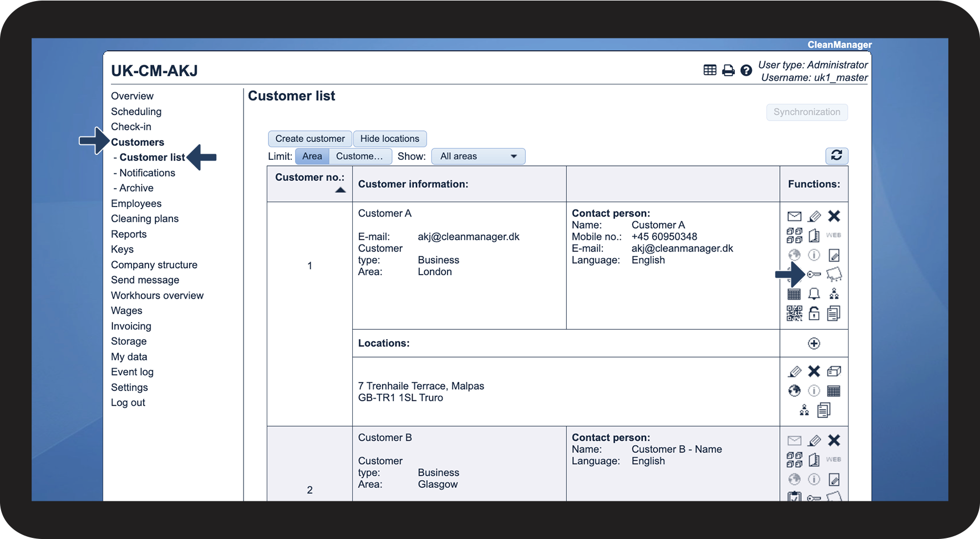Screen dimensions: 980x539
Task: Open Send message in the sidebar
Action: click(145, 280)
